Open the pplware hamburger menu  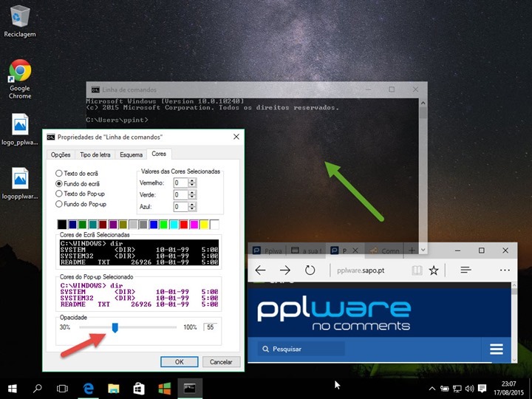click(497, 349)
